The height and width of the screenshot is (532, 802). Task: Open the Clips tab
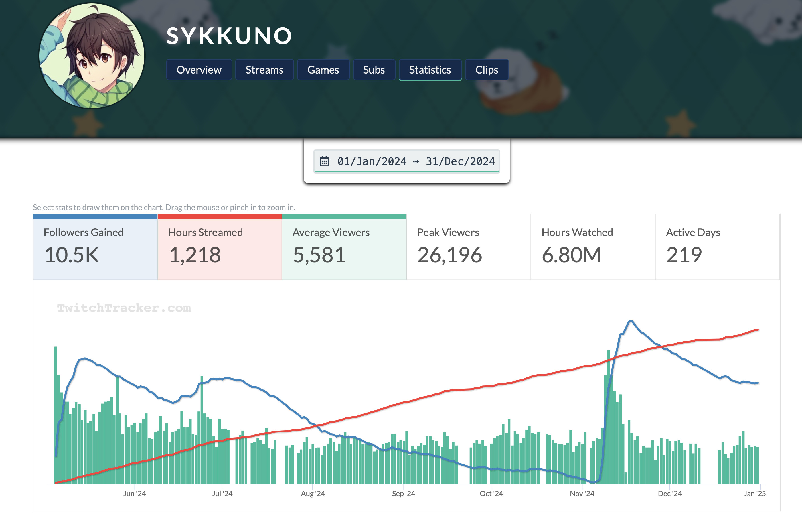[x=486, y=70]
